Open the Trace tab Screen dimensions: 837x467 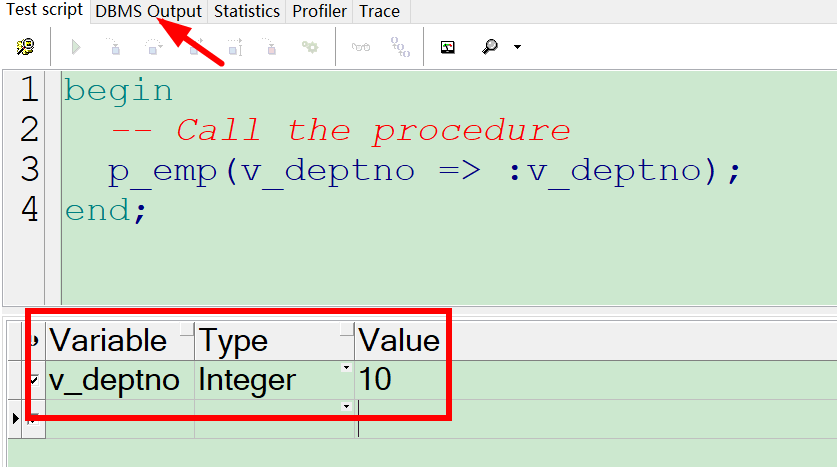click(x=379, y=11)
